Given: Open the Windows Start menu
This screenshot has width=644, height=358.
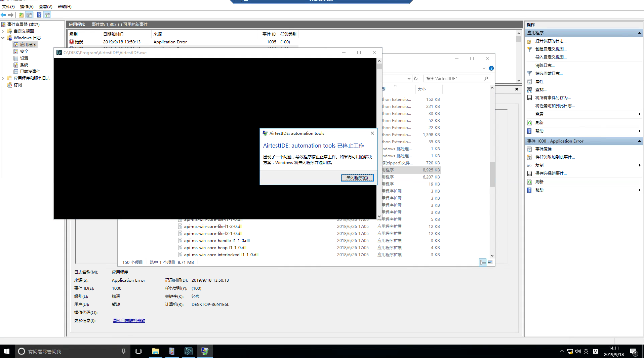Looking at the screenshot, I should 7,351.
